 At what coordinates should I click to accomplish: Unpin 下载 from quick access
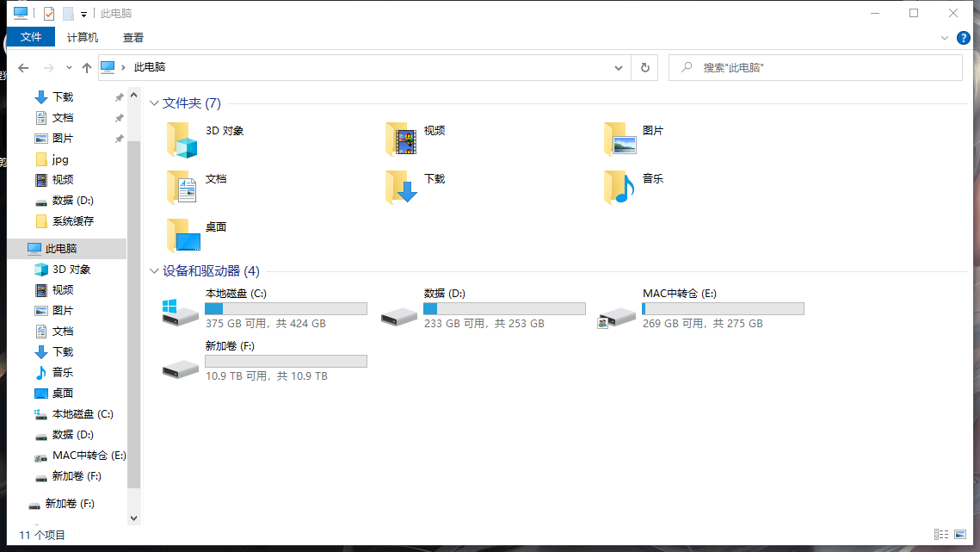click(119, 97)
